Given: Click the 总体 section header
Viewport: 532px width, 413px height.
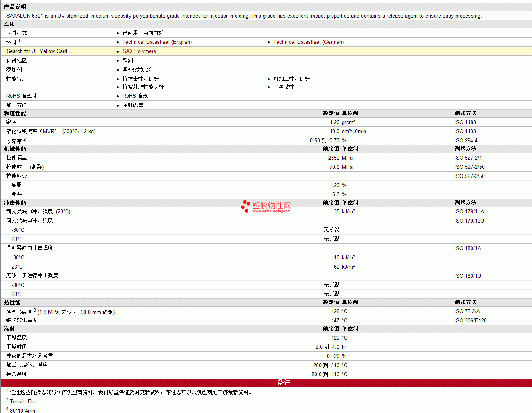Looking at the screenshot, I should tap(9, 24).
